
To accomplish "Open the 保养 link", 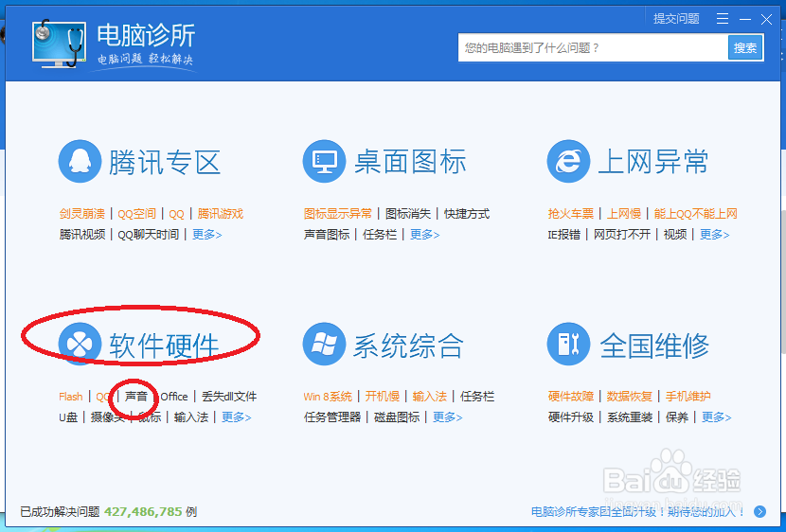I will (x=677, y=417).
